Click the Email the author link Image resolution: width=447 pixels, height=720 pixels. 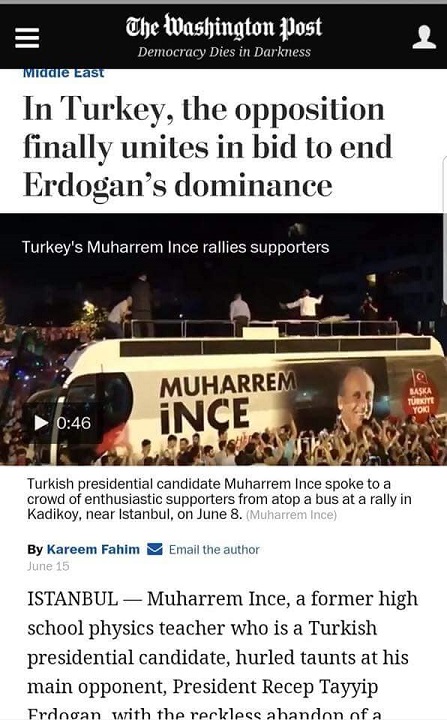tap(214, 549)
